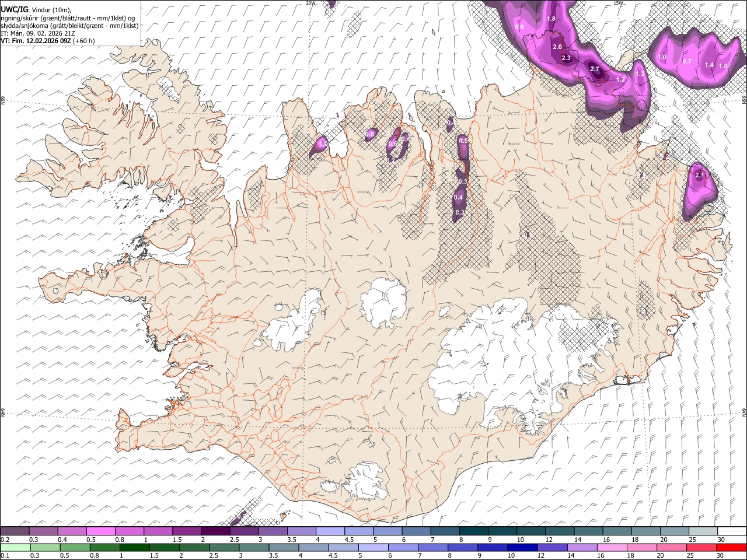Click the darkest purple 2–2.5 snow legend swatch
This screenshot has height=560, width=747.
pos(215,531)
